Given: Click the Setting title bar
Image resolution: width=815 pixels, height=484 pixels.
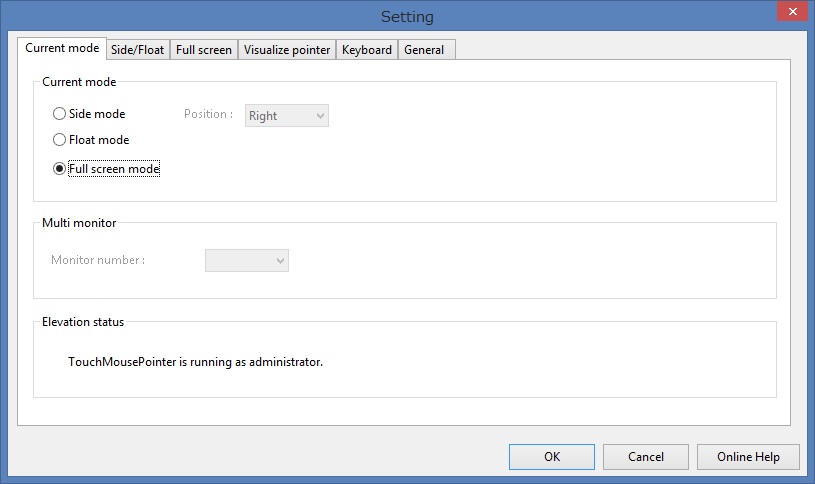Looking at the screenshot, I should [407, 16].
